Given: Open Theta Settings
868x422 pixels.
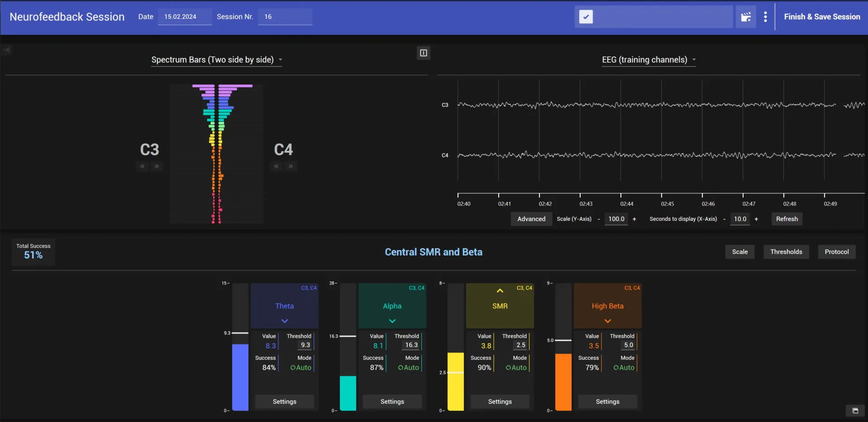Looking at the screenshot, I should 285,402.
